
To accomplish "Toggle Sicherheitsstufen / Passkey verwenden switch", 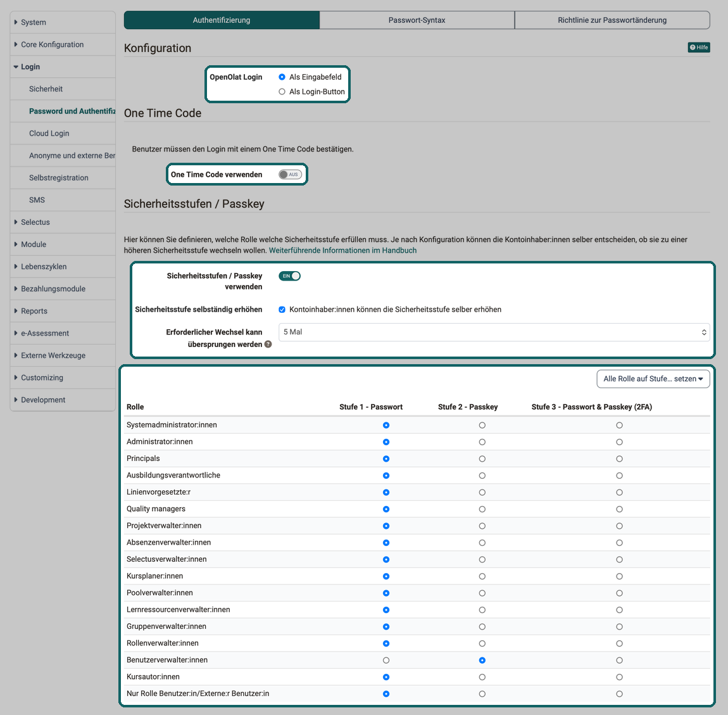I will point(290,276).
